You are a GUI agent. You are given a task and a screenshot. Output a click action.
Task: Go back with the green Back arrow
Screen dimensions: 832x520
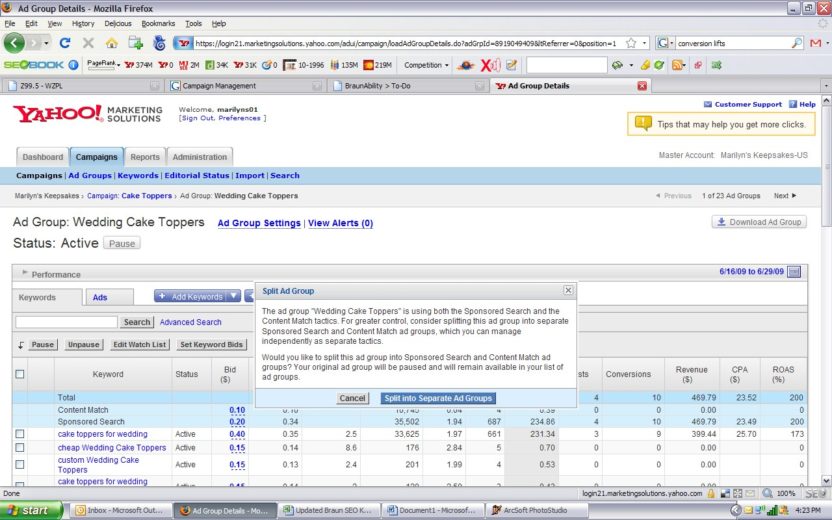click(x=14, y=43)
